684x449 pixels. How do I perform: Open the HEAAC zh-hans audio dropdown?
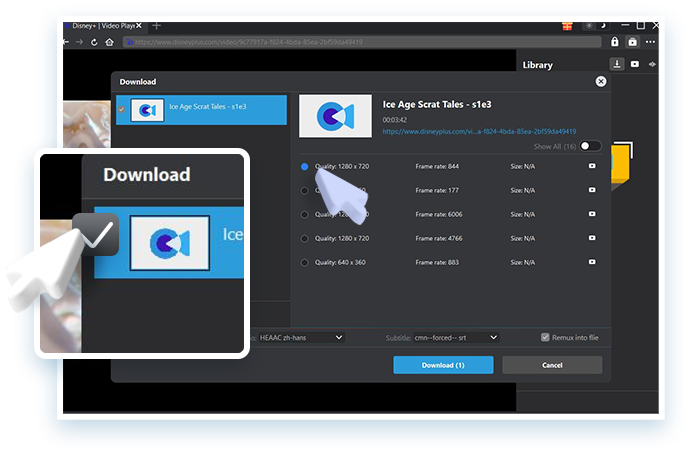tap(301, 337)
